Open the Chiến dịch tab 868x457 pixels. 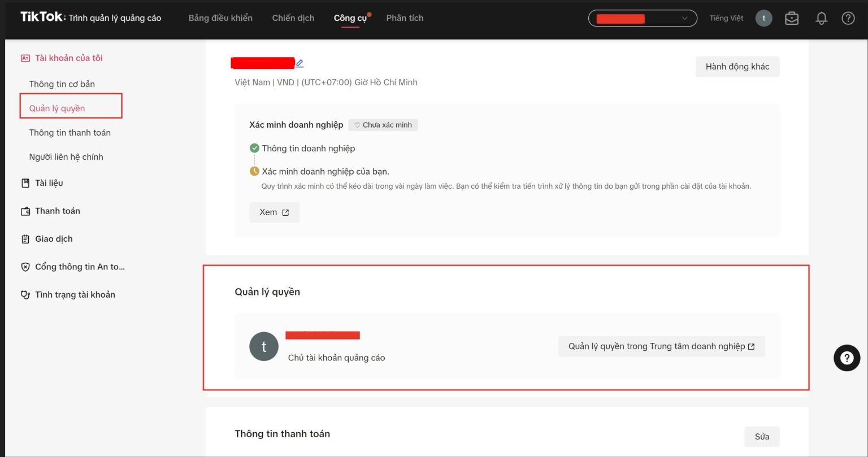(293, 18)
